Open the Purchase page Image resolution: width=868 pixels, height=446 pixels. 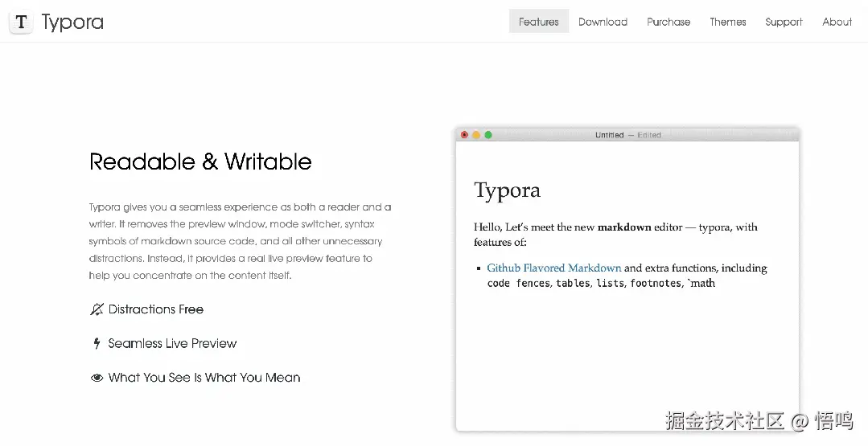[668, 22]
